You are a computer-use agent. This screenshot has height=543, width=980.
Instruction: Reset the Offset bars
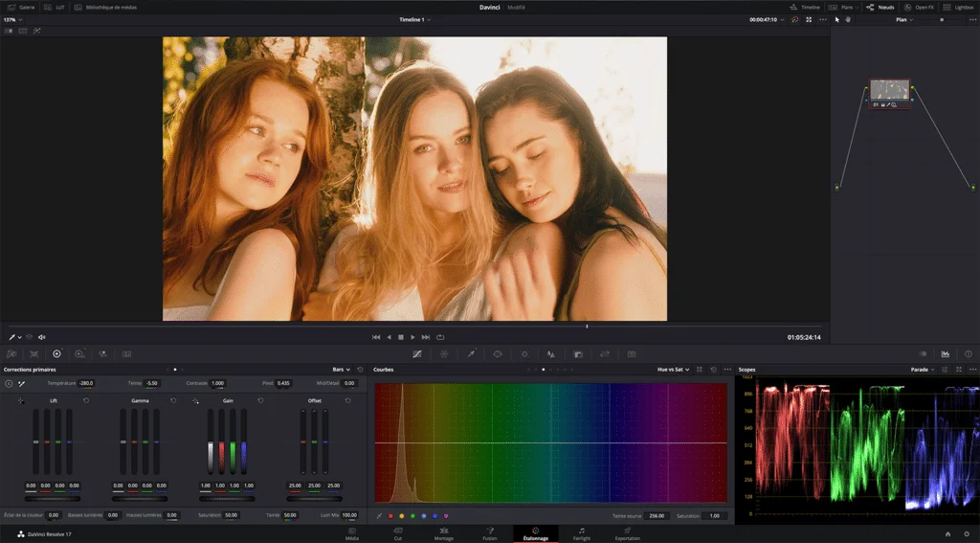[x=348, y=400]
